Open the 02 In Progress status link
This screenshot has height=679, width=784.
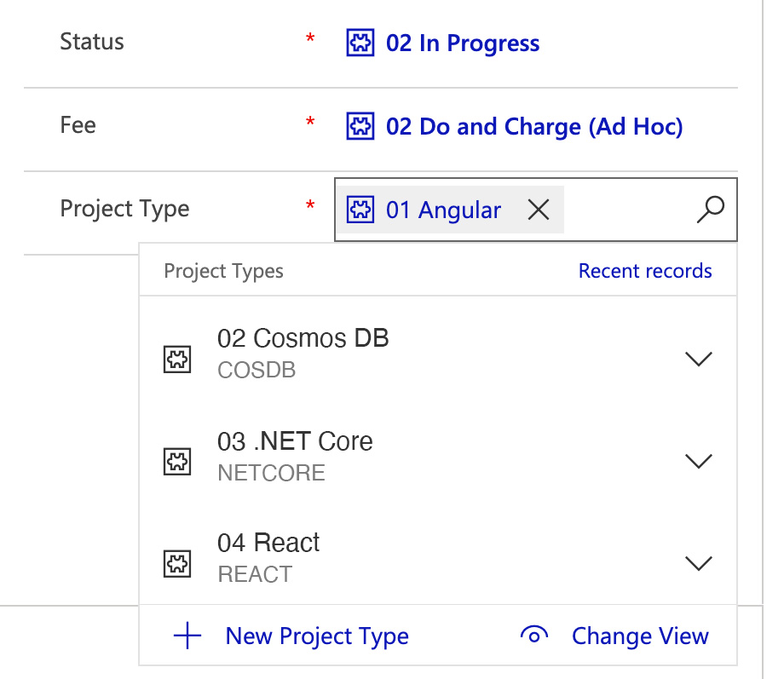pos(463,43)
